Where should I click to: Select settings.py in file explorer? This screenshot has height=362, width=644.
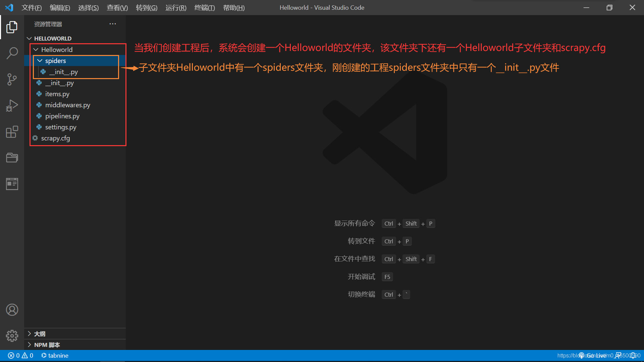(x=61, y=127)
